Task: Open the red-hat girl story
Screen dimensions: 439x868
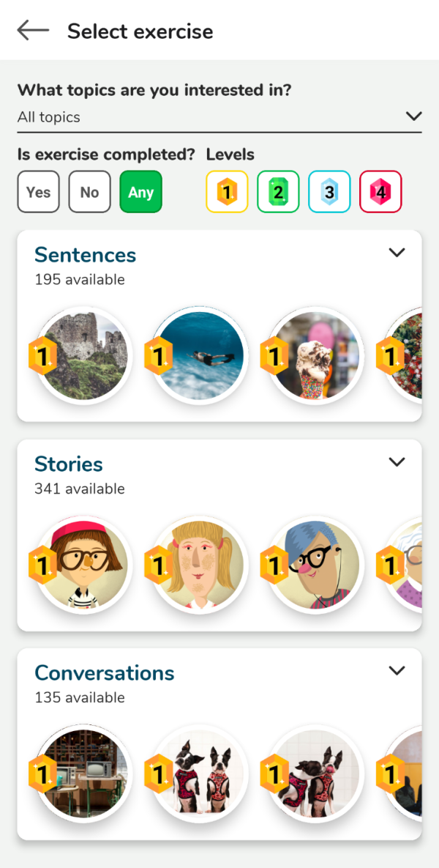Action: [x=84, y=565]
